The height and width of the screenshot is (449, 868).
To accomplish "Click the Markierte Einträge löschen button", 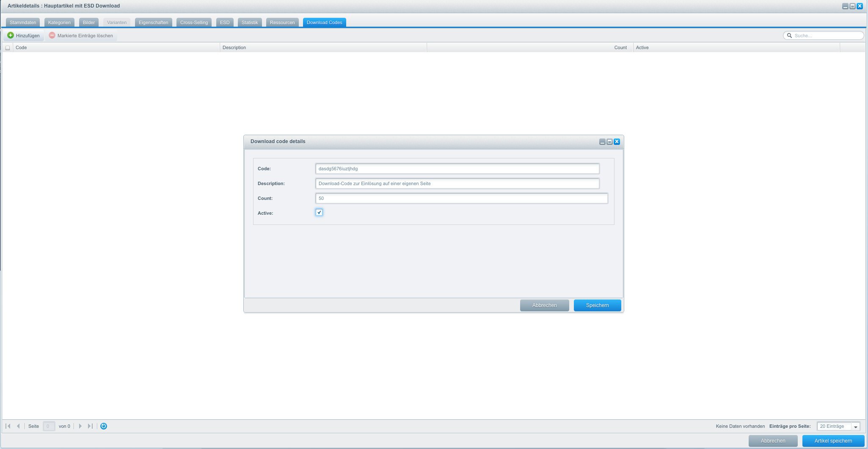I will 81,36.
